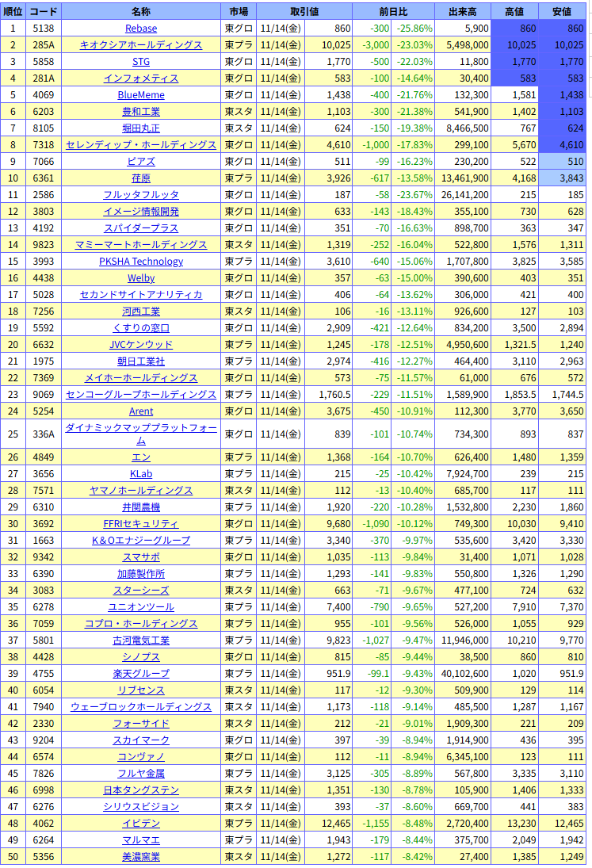Screen dimensions: 592x868
Task: Click the 出来高 column header
Action: coord(463,12)
